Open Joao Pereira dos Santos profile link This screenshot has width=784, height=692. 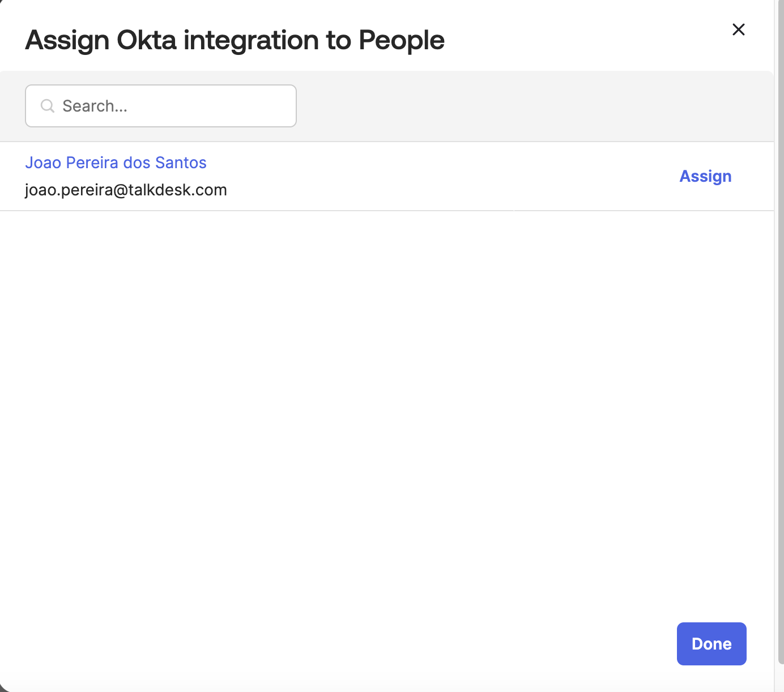pos(116,163)
